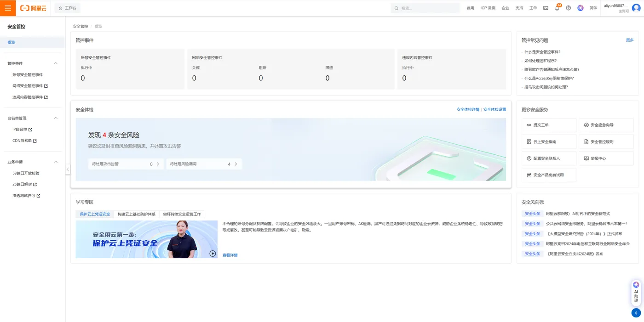Click 云上安全指南 service button
Viewport: 644px width, 322px height.
click(549, 142)
